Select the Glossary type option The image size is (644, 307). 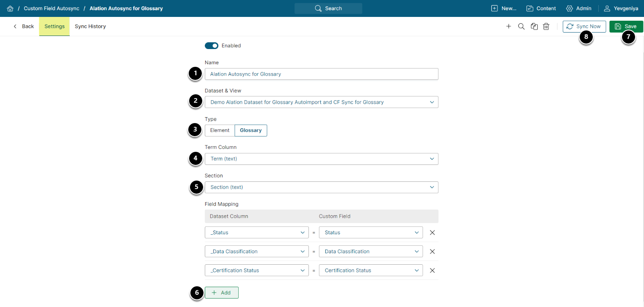click(250, 130)
